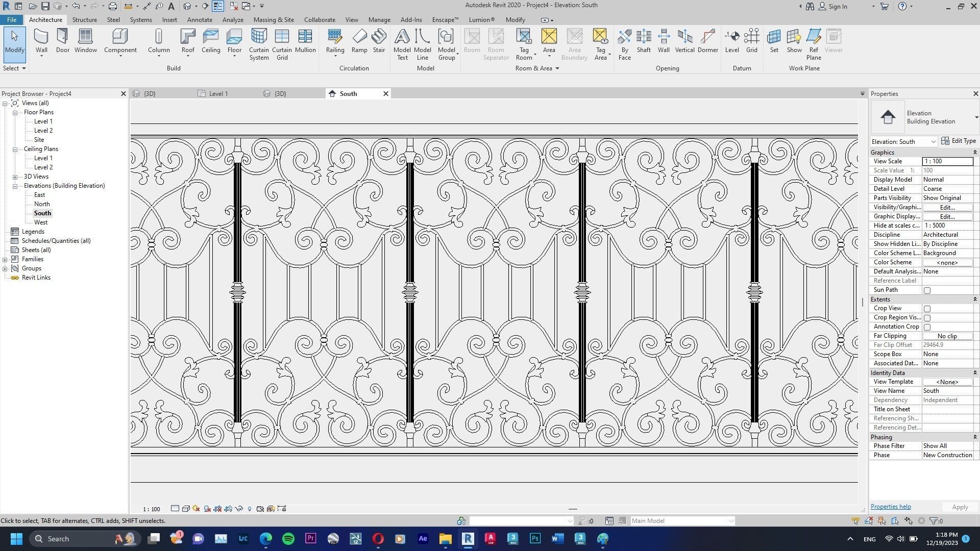
Task: Toggle Crop Region Visible checkbox
Action: click(927, 318)
